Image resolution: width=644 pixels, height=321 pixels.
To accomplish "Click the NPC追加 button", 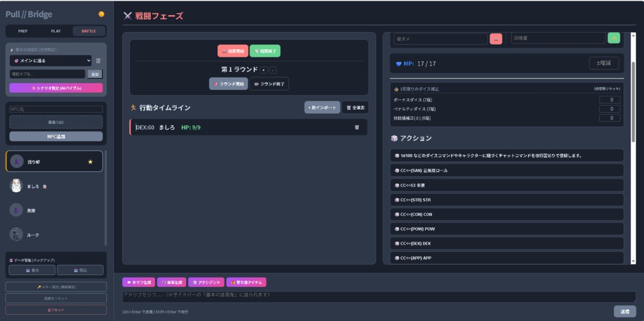I will (56, 137).
